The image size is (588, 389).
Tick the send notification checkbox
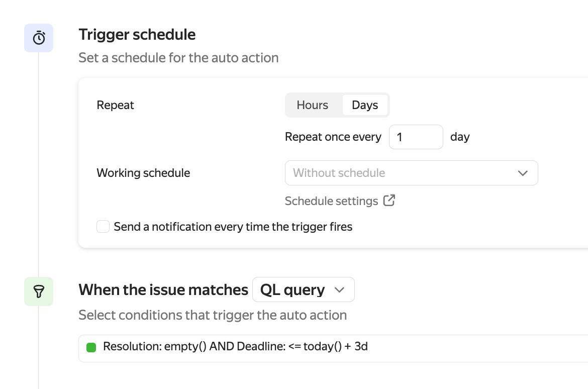click(x=103, y=227)
